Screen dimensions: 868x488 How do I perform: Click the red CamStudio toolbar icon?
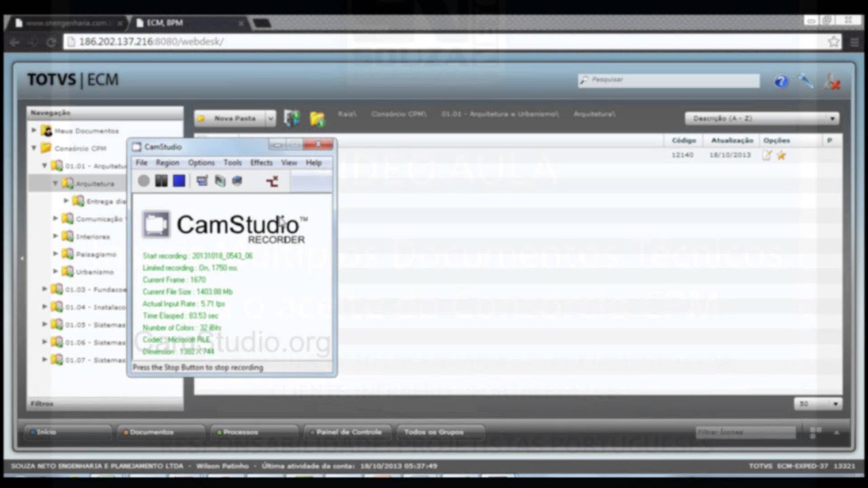coord(272,181)
